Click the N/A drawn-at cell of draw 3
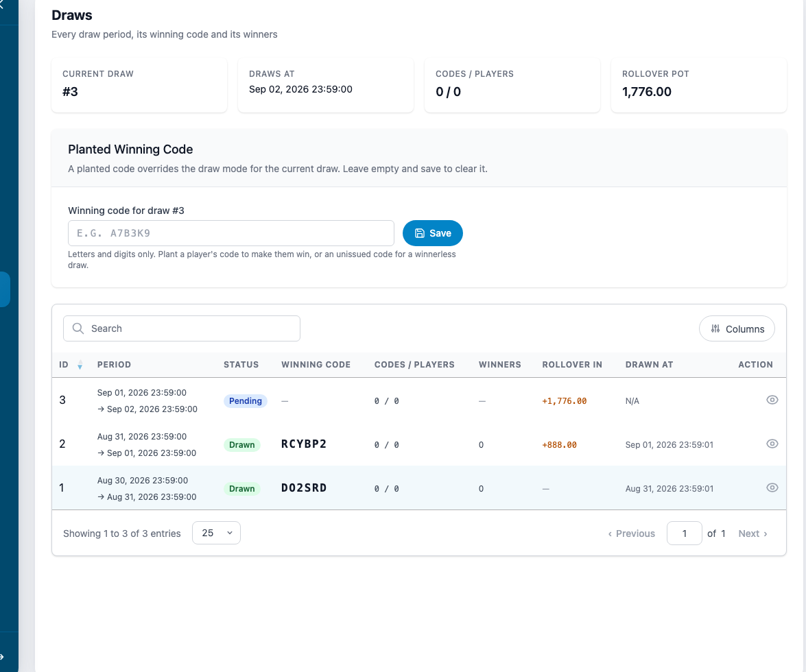Screen dimensions: 806x672 pyautogui.click(x=632, y=400)
